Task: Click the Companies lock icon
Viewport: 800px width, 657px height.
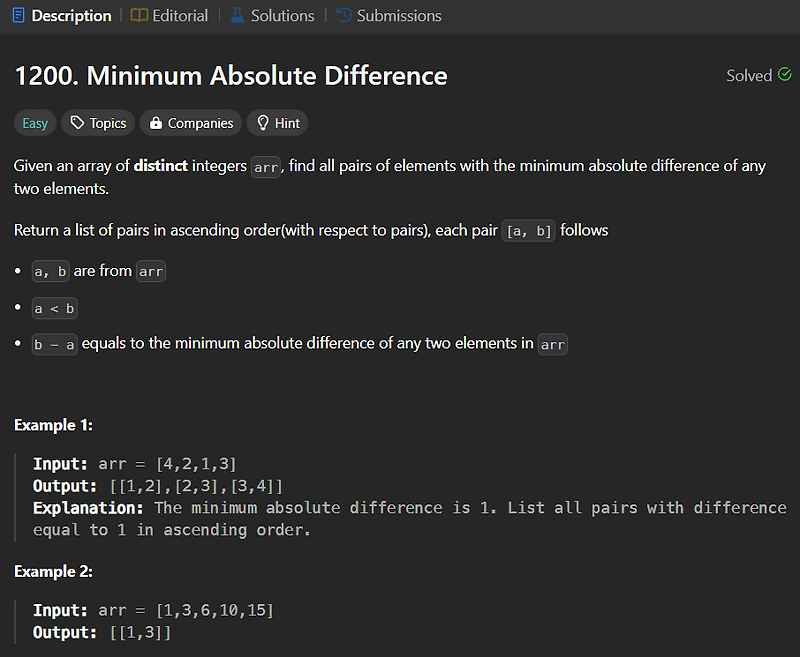Action: click(x=156, y=123)
